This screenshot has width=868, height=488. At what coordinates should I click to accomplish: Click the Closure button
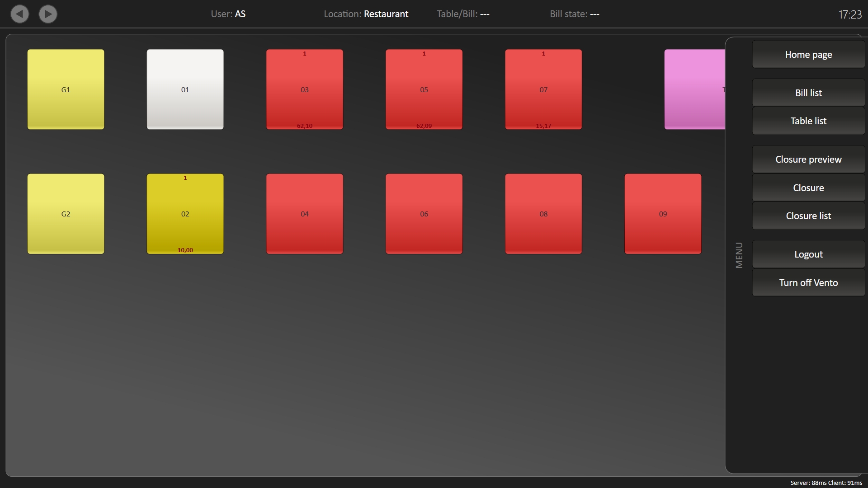808,188
